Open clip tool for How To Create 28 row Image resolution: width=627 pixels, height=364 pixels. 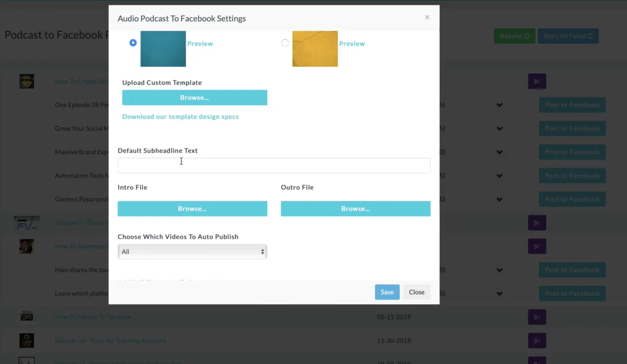point(537,81)
